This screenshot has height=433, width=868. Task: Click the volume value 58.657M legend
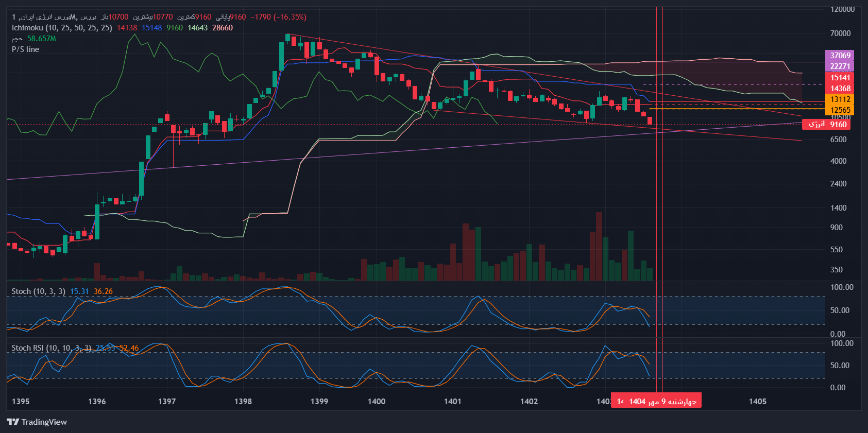[x=41, y=39]
